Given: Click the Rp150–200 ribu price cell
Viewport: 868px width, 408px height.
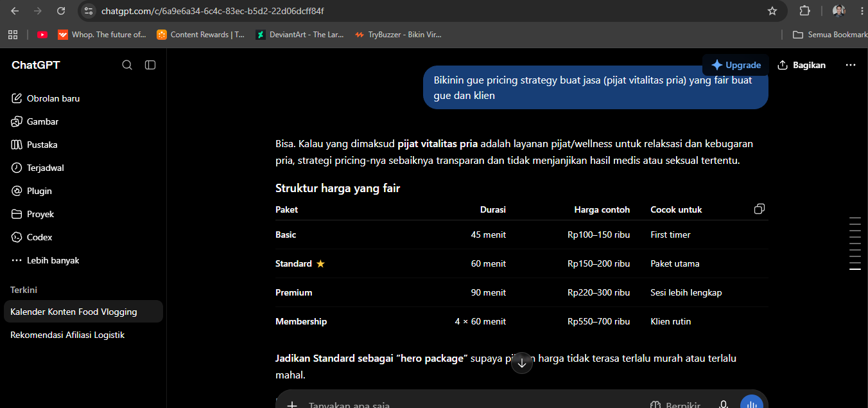Looking at the screenshot, I should coord(598,263).
